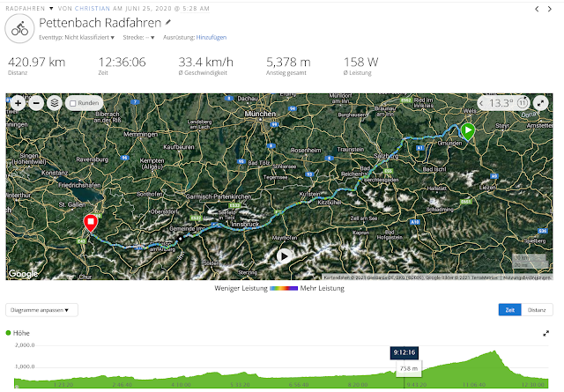Screen dimensions: 564x392
Task: Edit the activity title with the pencil icon
Action: coord(168,23)
